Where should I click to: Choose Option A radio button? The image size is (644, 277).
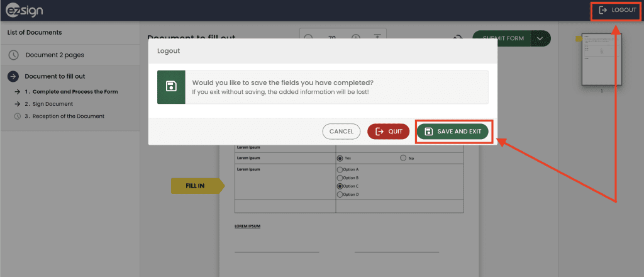tap(340, 170)
